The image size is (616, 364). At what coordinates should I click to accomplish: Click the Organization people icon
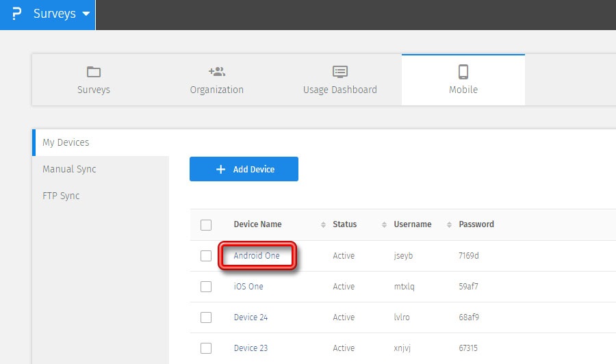coord(217,72)
